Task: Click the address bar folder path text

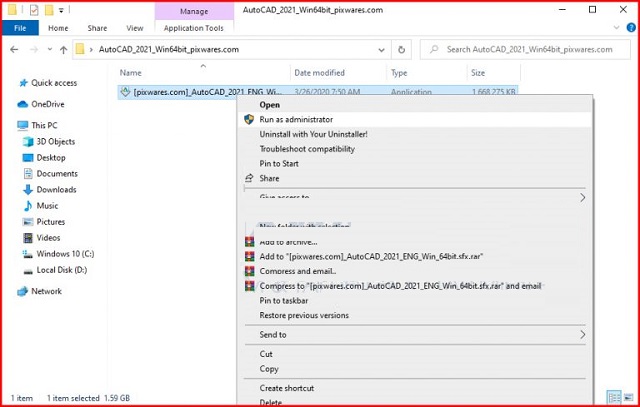Action: point(169,50)
